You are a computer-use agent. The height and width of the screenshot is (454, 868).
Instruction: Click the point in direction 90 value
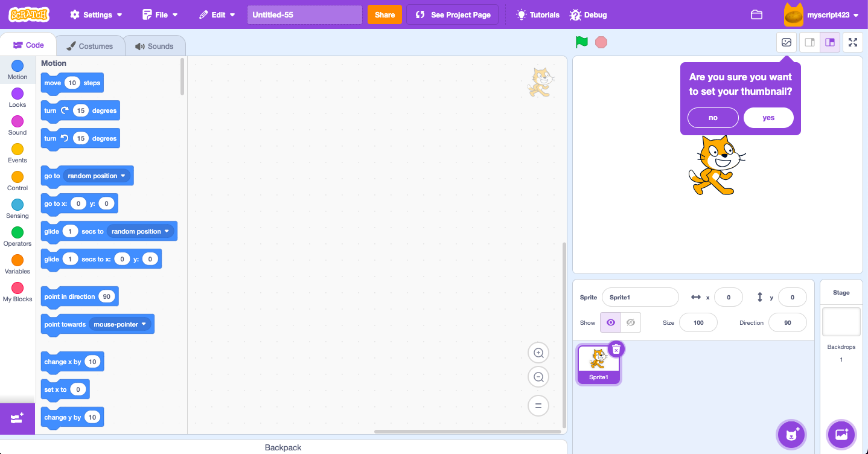pos(107,296)
